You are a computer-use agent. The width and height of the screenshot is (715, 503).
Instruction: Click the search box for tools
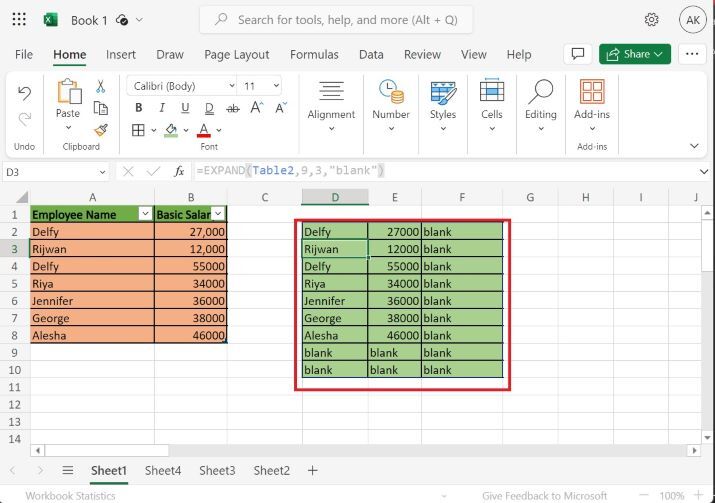pyautogui.click(x=336, y=20)
